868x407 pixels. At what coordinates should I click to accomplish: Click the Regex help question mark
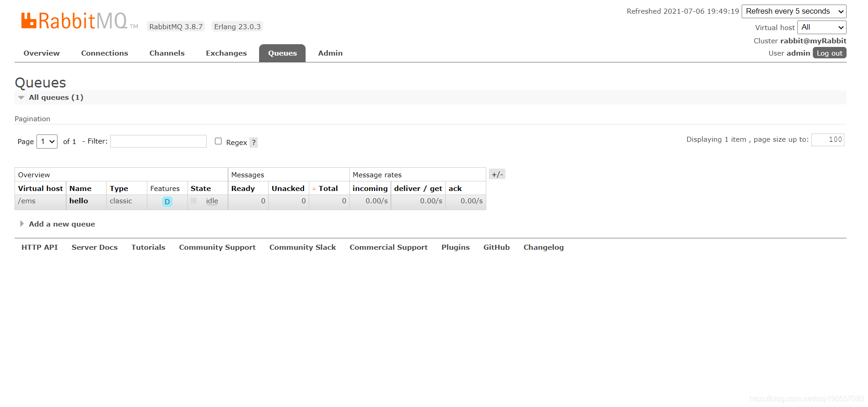254,142
